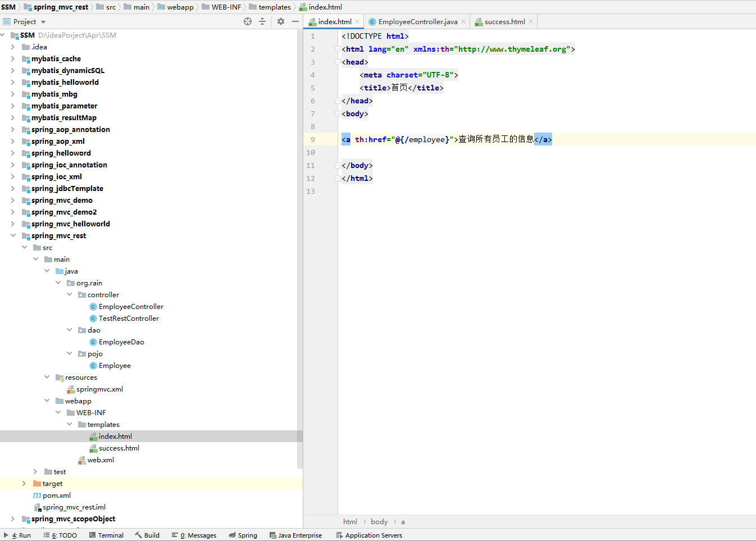Screen dimensions: 756x541
Task: Open the Spring tool window
Action: click(243, 535)
